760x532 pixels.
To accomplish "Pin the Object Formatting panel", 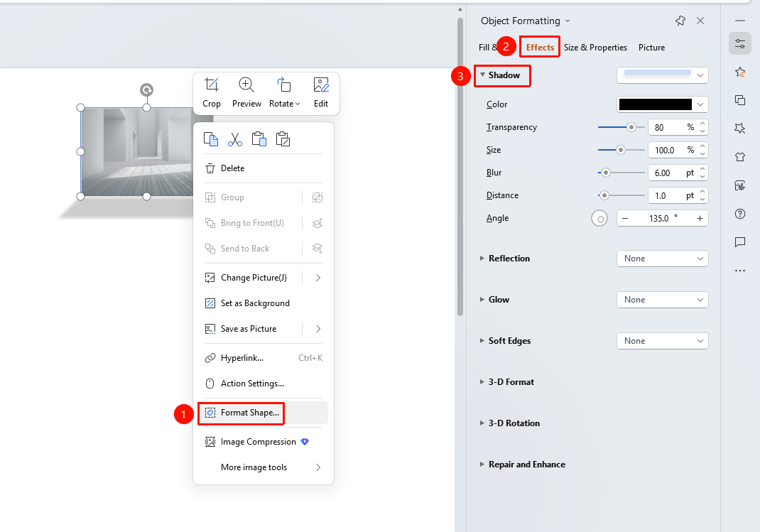I will point(680,21).
